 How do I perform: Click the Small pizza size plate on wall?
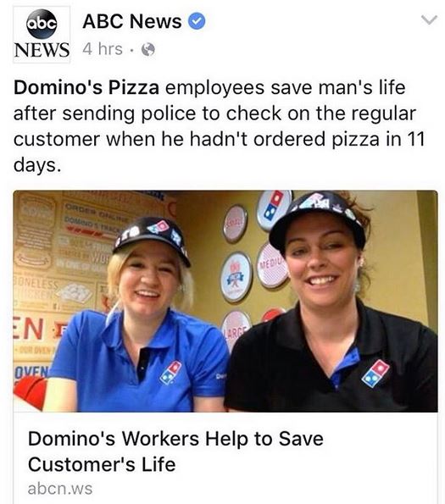tap(236, 224)
